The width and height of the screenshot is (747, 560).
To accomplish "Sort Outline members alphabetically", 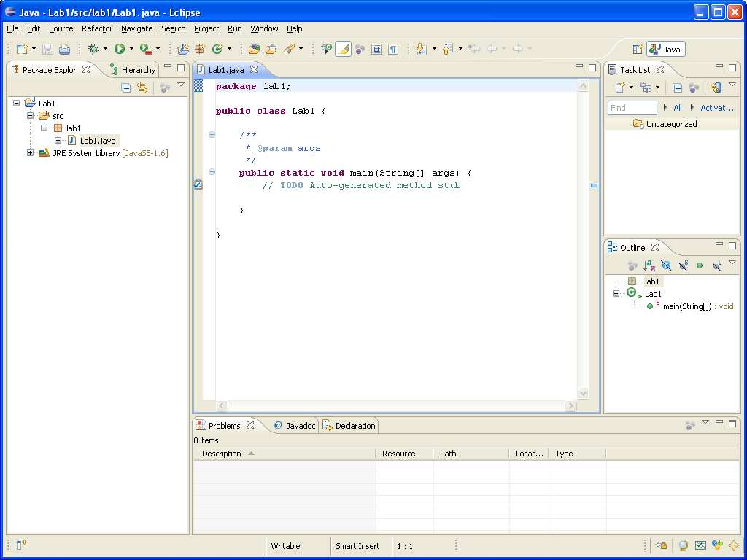I will [x=649, y=265].
